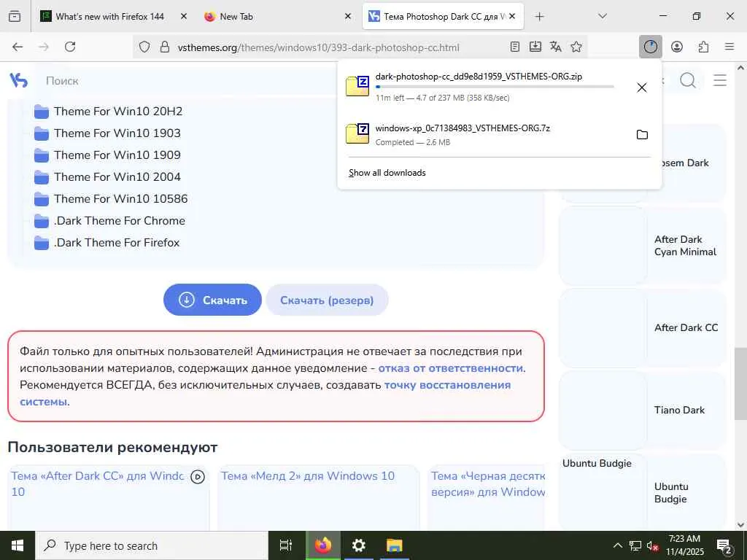Click the vsthemes site logo

click(18, 80)
